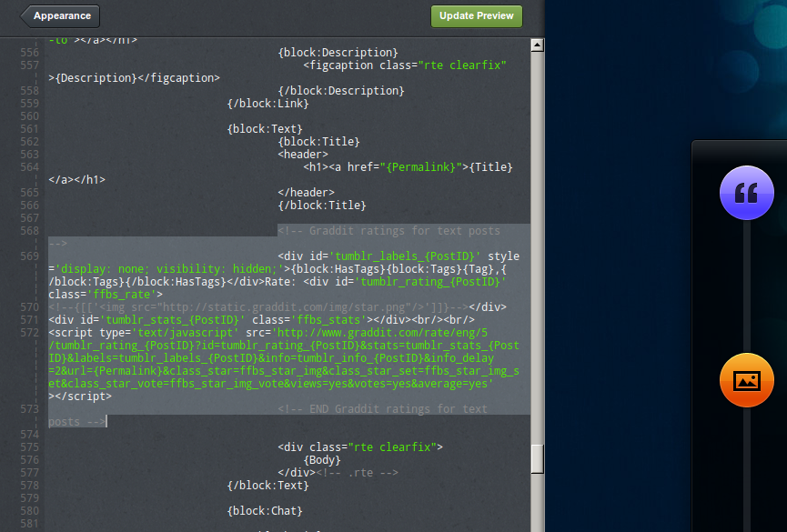Click the 'END Graddit ratings' comment
This screenshot has height=532, width=787.
[382, 409]
